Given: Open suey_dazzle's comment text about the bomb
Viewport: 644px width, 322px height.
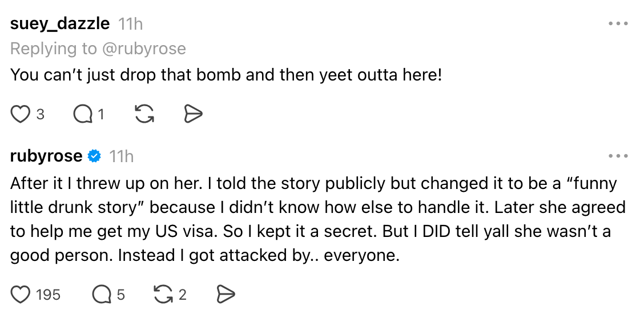Looking at the screenshot, I should click(226, 75).
